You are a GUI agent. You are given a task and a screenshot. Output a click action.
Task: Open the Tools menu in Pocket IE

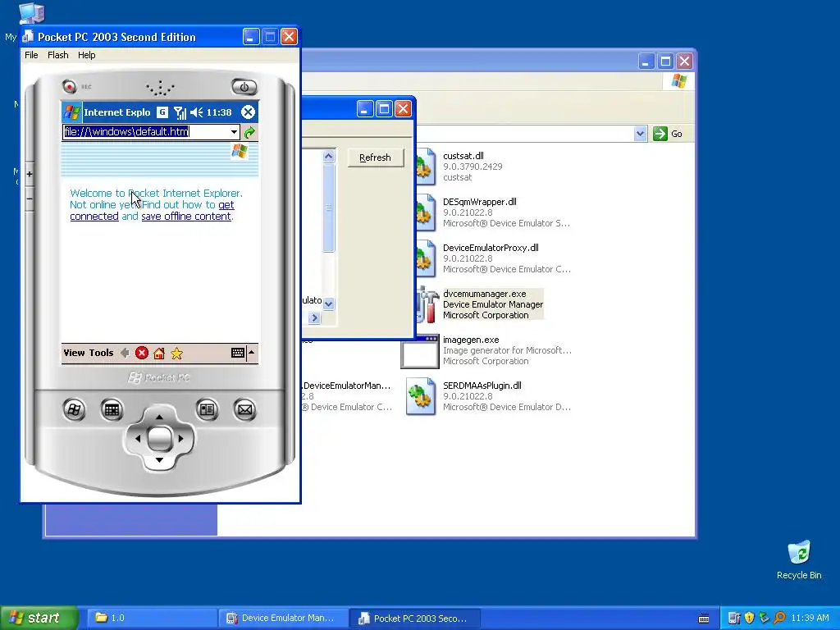coord(101,353)
